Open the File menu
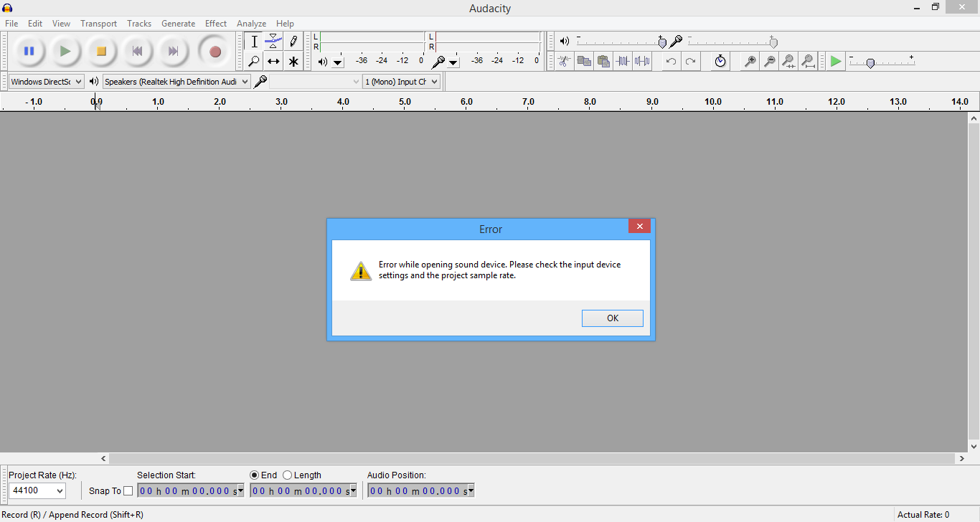This screenshot has width=980, height=522. coord(11,24)
